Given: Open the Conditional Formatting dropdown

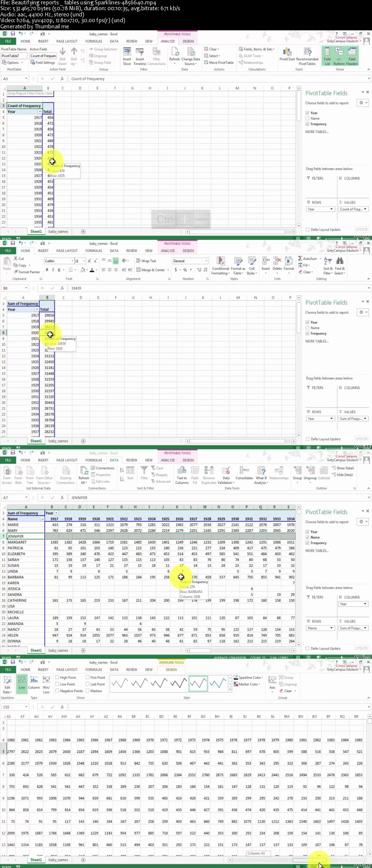Looking at the screenshot, I should pyautogui.click(x=221, y=265).
